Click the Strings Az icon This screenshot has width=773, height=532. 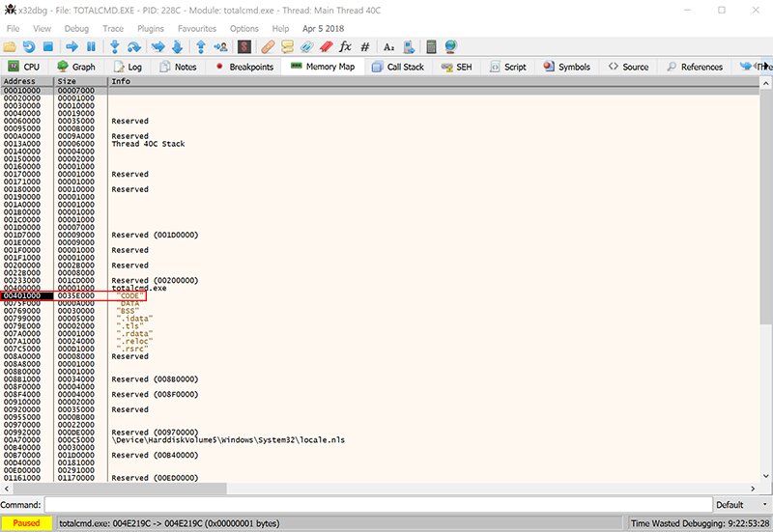point(389,46)
